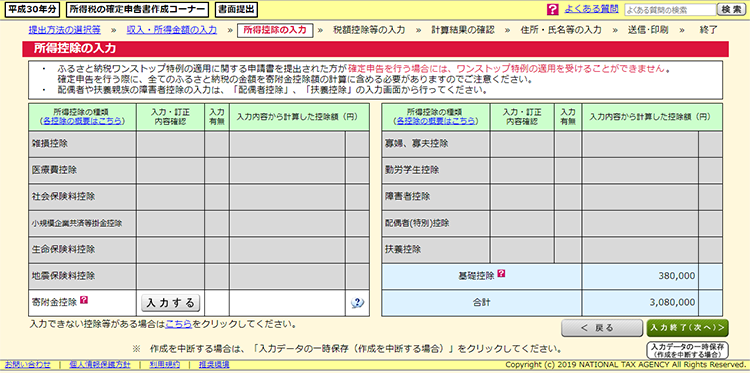Image resolution: width=750 pixels, height=373 pixels.
Task: Click the 小規模企業共済等掛金控除 row label
Action: coord(77,223)
